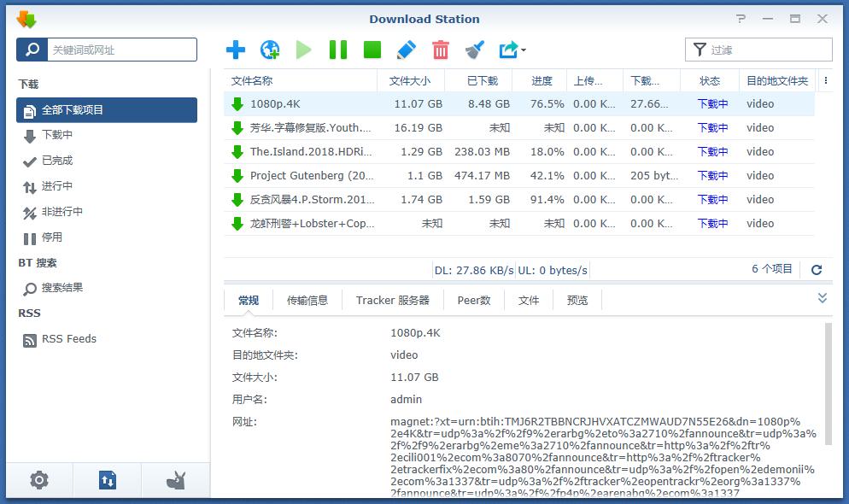Resume downloads with the green play icon
This screenshot has width=849, height=504.
pos(304,50)
